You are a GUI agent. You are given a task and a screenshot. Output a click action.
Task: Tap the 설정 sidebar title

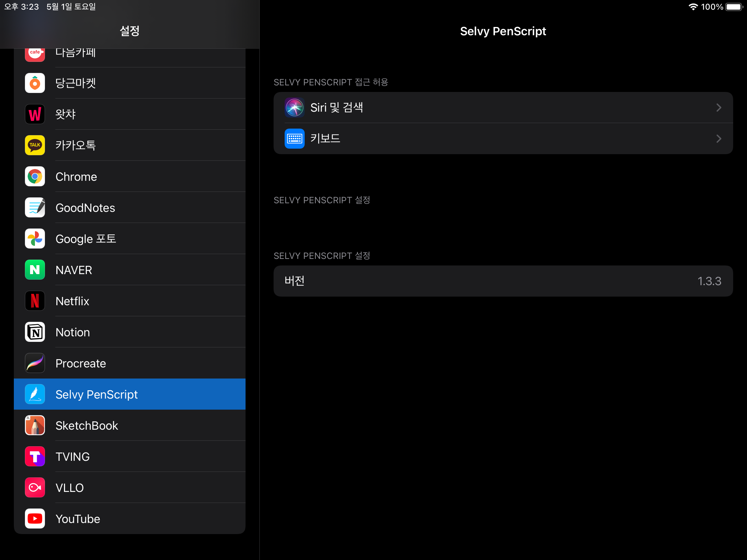(x=130, y=31)
